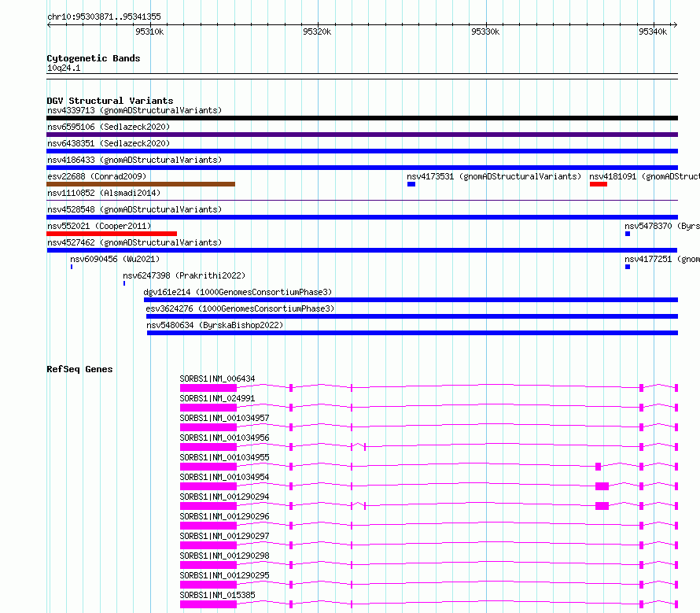
Task: Click the SORBS1|NM_024991 text label
Action: tap(217, 398)
